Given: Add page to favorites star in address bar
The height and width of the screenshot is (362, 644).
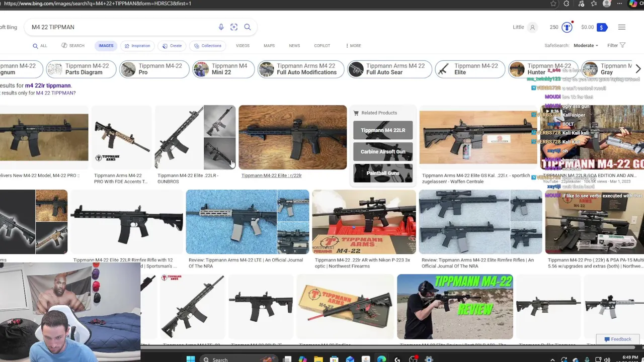Looking at the screenshot, I should (x=553, y=4).
